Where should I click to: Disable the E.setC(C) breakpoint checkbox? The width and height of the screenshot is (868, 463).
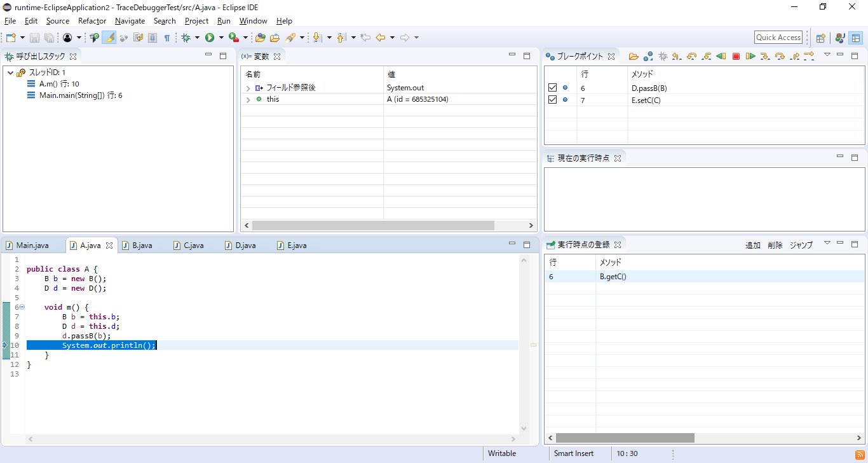click(552, 100)
